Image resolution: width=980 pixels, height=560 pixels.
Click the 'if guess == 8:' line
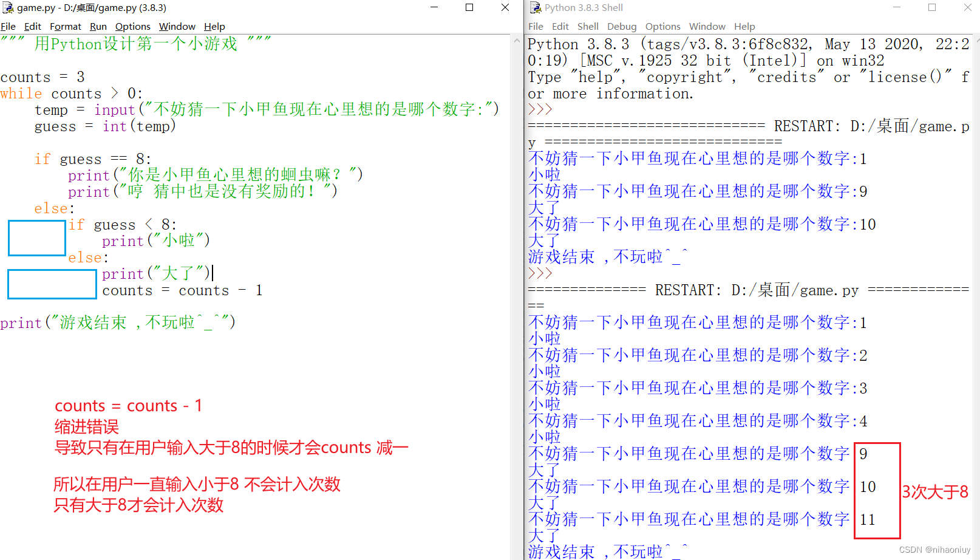pyautogui.click(x=93, y=159)
